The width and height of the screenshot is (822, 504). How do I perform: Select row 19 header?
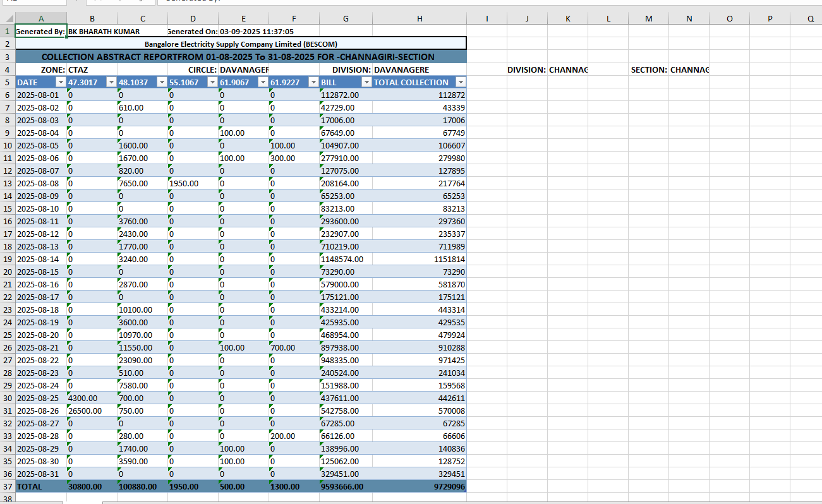point(8,260)
